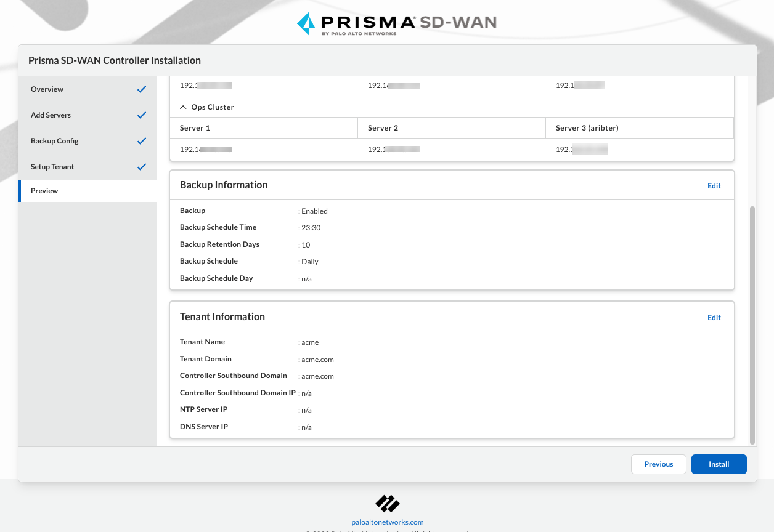The image size is (774, 532).
Task: Click the Add Servers step checkmark icon
Action: [x=142, y=115]
